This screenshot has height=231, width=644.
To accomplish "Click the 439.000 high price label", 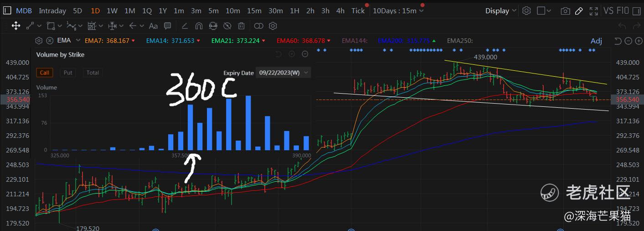I will (x=485, y=58).
